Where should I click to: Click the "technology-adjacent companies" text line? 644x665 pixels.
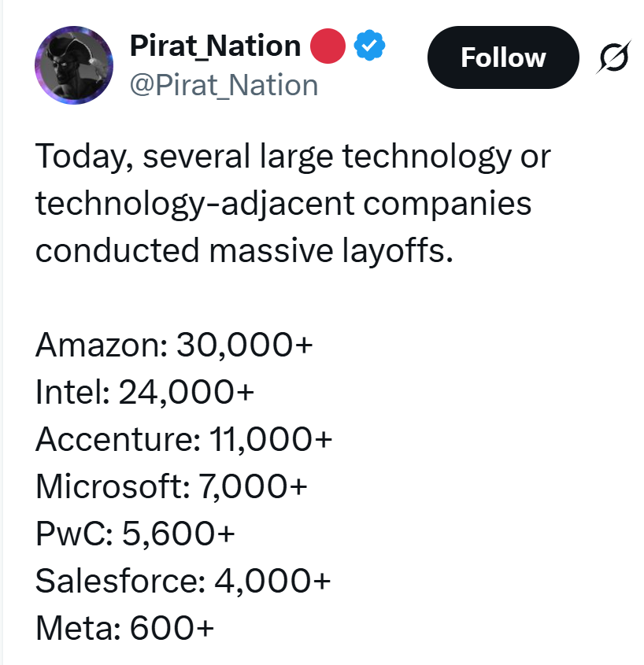[x=283, y=204]
